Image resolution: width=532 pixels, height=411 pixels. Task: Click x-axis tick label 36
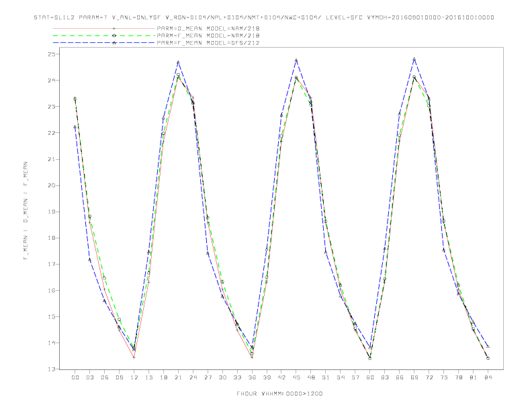[x=252, y=377]
